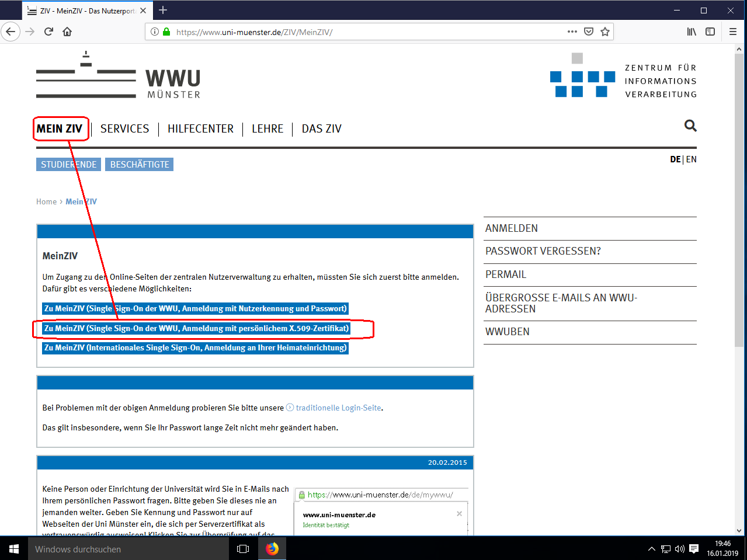Screen dimensions: 747x560
Task: Open MeinZIV login with X.509-Zertifikat
Action: (196, 328)
